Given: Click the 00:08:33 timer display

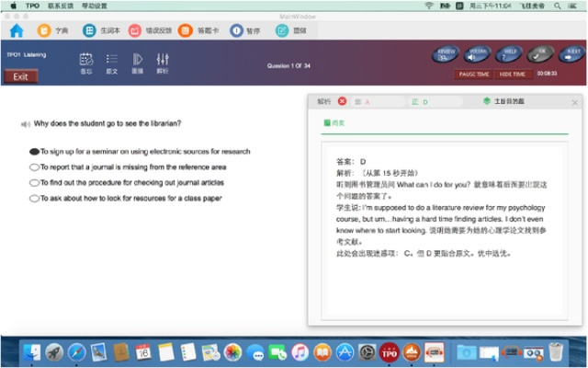Looking at the screenshot, I should point(547,74).
